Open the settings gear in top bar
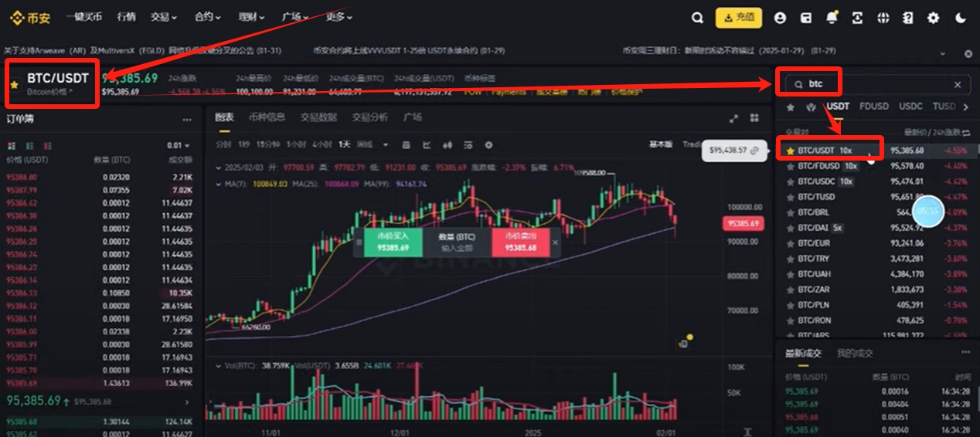 click(x=933, y=18)
